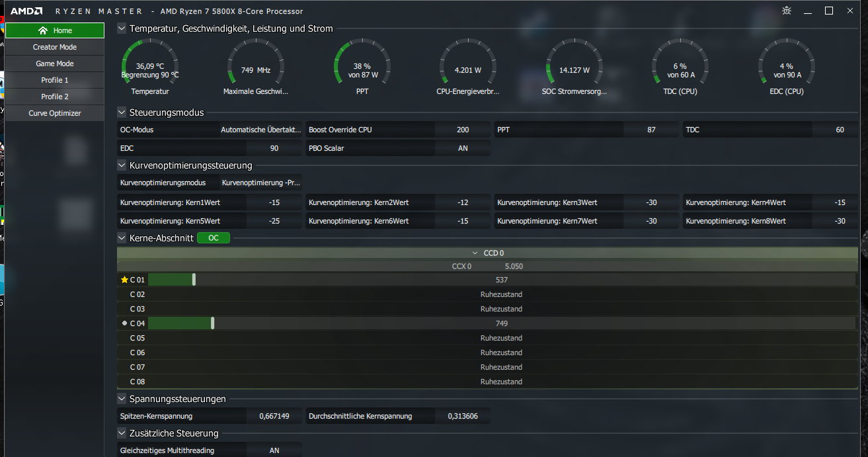
Task: Click the gray dot next to C 04
Action: click(124, 323)
